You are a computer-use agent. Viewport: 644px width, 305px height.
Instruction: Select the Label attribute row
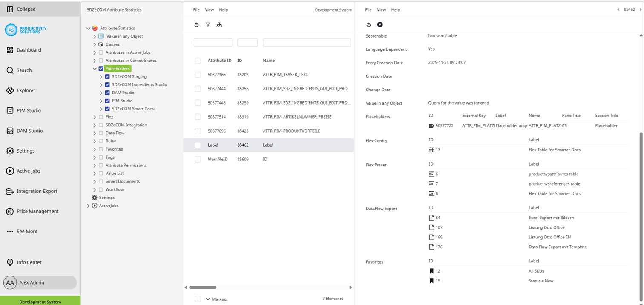[268, 145]
